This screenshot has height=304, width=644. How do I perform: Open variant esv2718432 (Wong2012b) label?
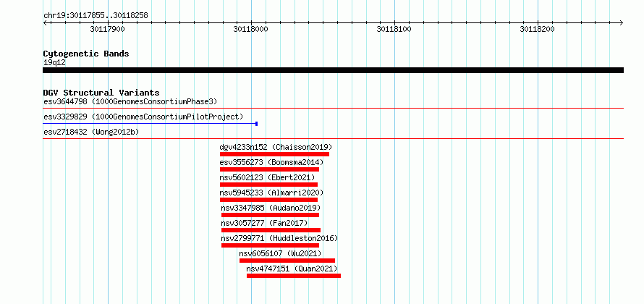[x=91, y=132]
